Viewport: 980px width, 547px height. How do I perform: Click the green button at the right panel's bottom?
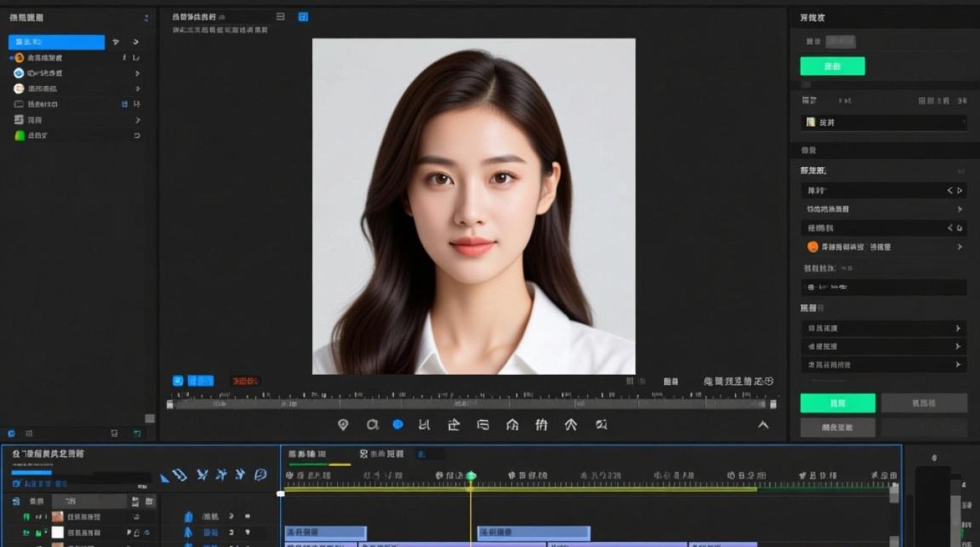point(838,403)
